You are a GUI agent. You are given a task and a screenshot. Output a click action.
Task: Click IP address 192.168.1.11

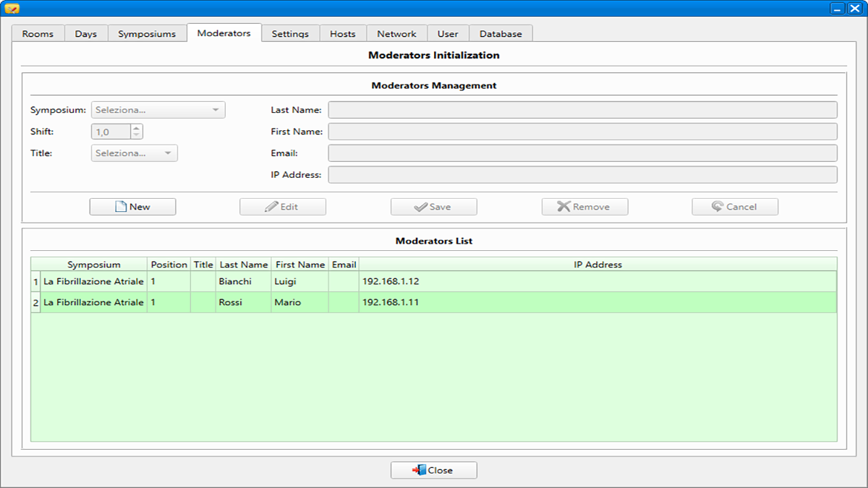click(x=597, y=302)
